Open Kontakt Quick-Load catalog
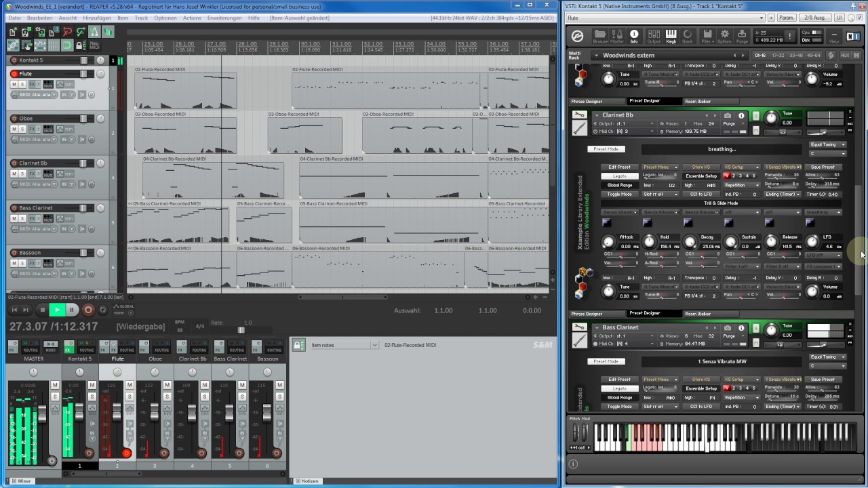The width and height of the screenshot is (868, 488). tap(688, 35)
